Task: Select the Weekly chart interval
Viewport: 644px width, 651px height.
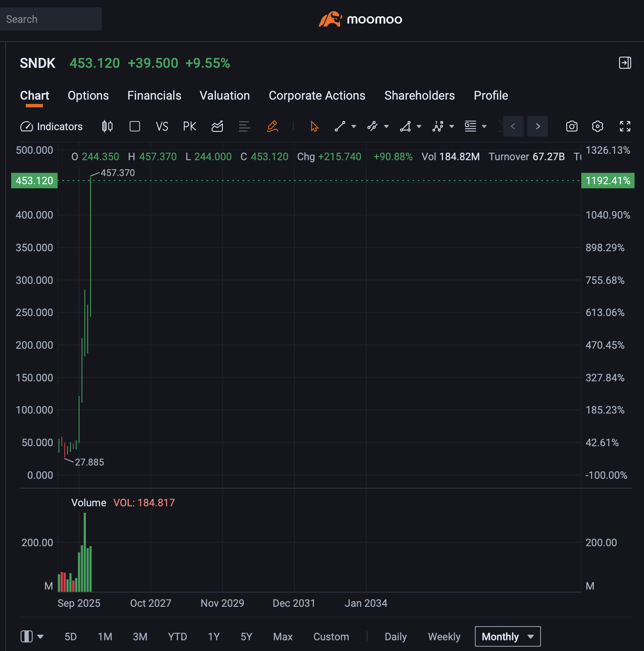Action: pos(444,636)
